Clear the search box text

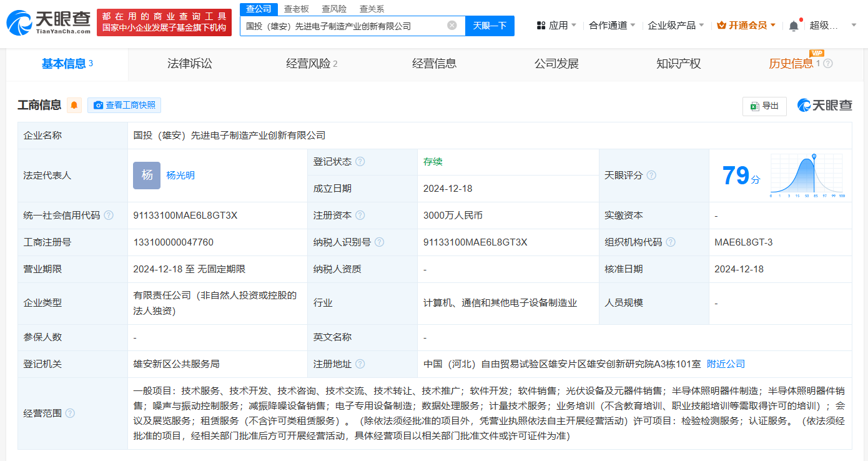tap(452, 26)
